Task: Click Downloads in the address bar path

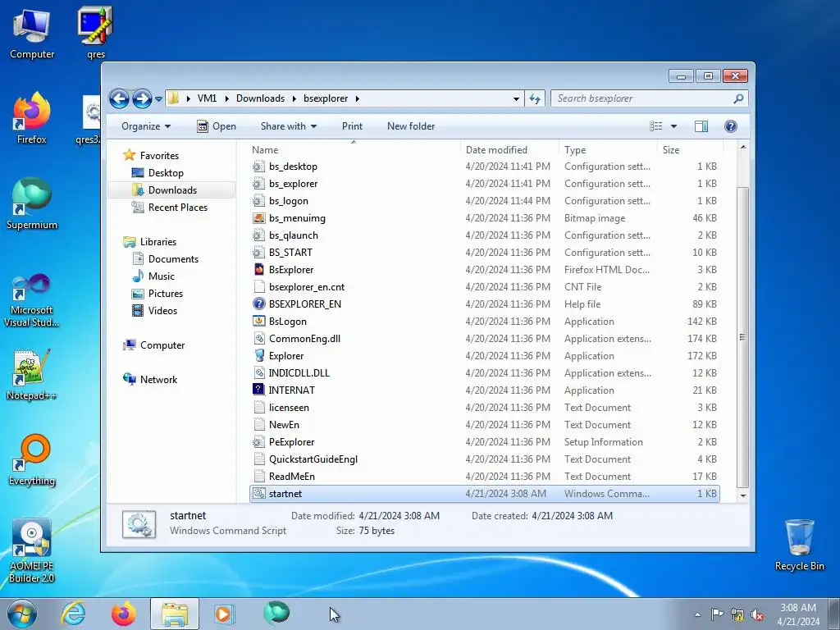Action: (x=260, y=98)
